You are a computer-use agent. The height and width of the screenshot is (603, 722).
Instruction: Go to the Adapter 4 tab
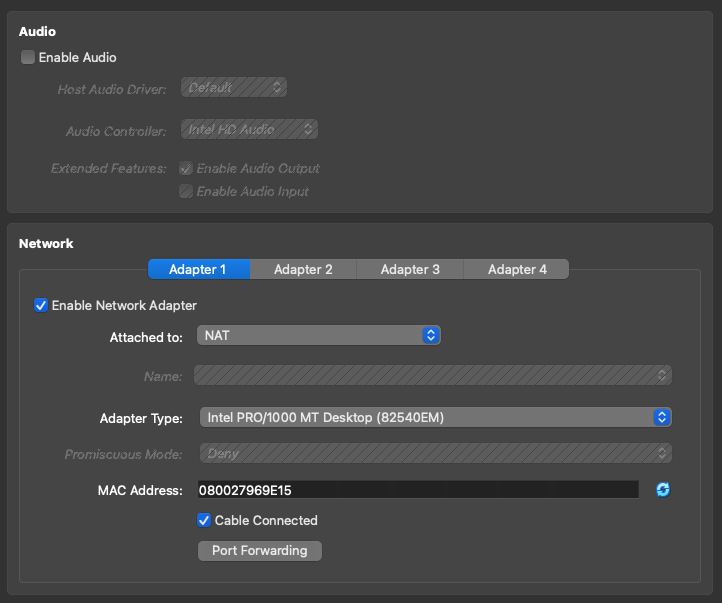pyautogui.click(x=517, y=269)
